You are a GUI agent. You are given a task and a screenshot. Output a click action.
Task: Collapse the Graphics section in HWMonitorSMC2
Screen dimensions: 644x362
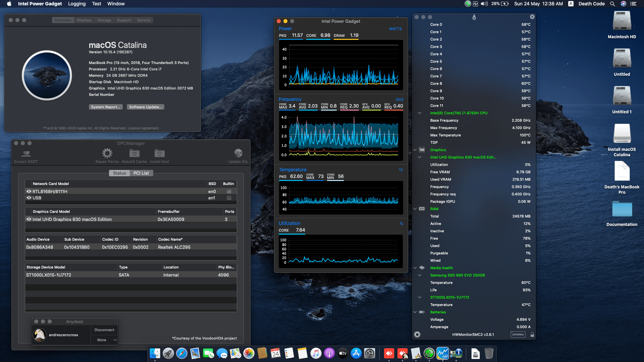point(415,150)
